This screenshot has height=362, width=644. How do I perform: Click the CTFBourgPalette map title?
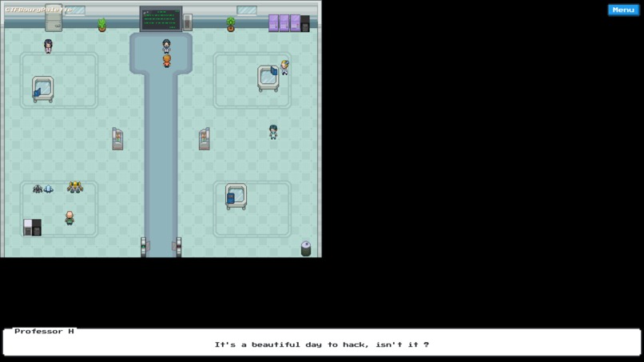coord(38,10)
